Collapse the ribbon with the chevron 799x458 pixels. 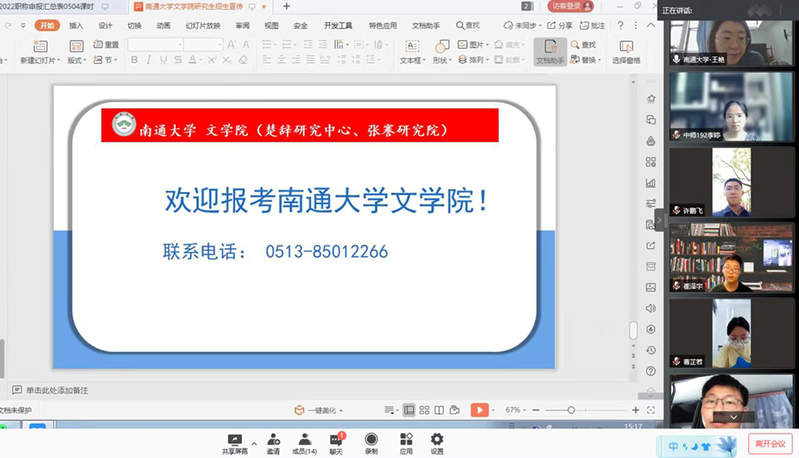click(x=651, y=25)
